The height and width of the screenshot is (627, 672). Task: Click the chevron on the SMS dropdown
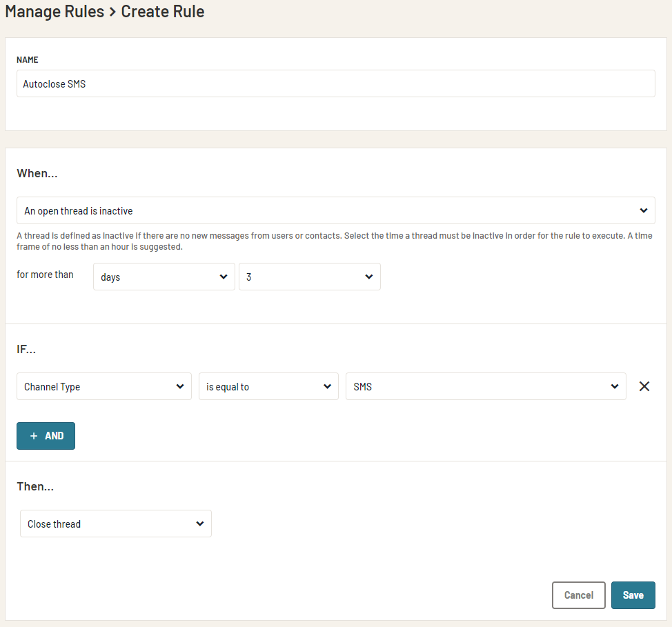pos(614,386)
